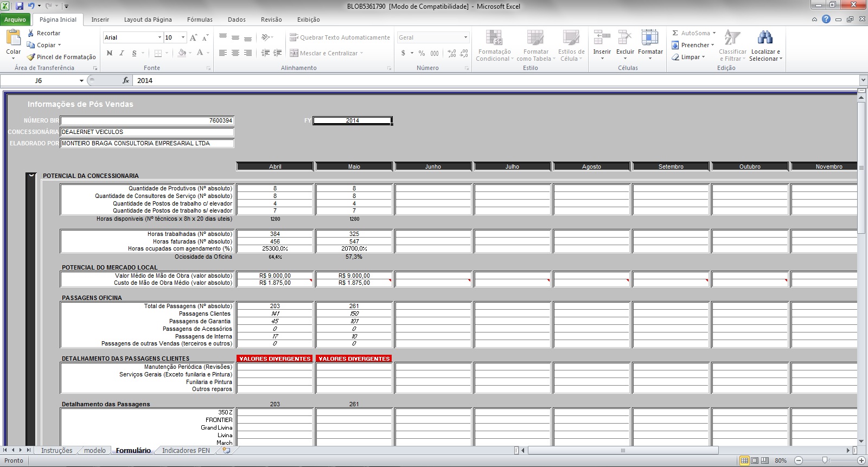Open Estilos de Célula gallery

571,46
